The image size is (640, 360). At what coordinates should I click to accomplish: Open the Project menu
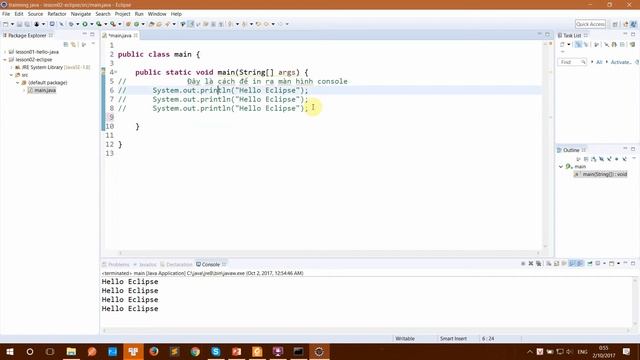coord(122,14)
